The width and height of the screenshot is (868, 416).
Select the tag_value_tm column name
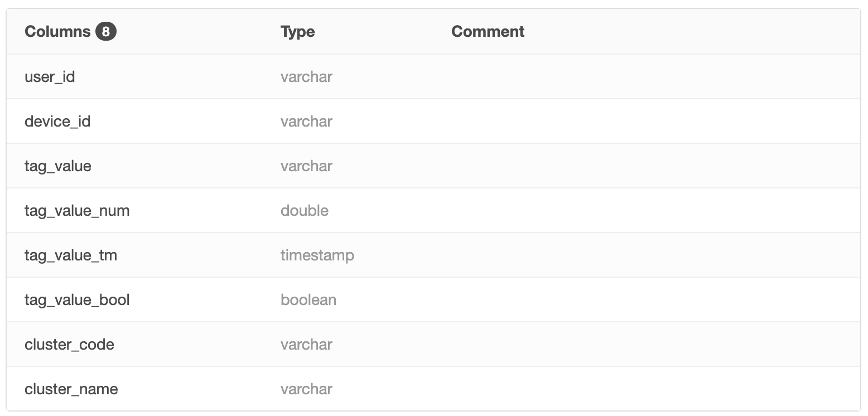[71, 255]
